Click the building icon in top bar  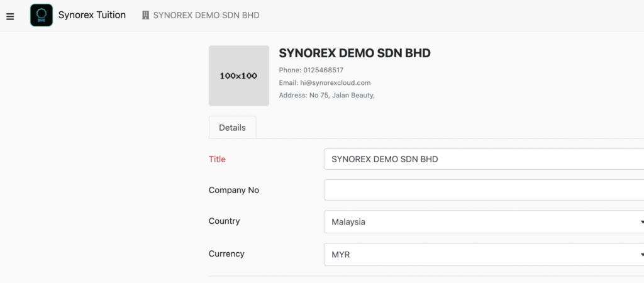click(x=145, y=15)
